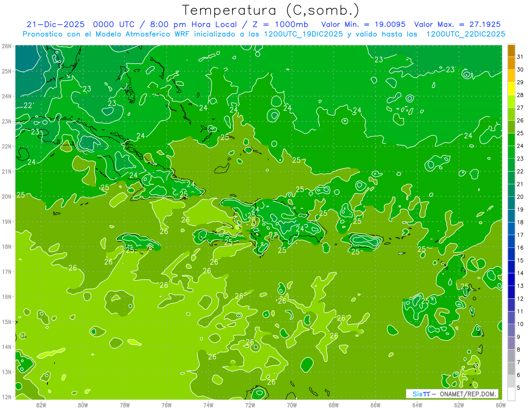Click the color bar value '17'
Viewport: 532px width, 411px height.
pos(520,235)
